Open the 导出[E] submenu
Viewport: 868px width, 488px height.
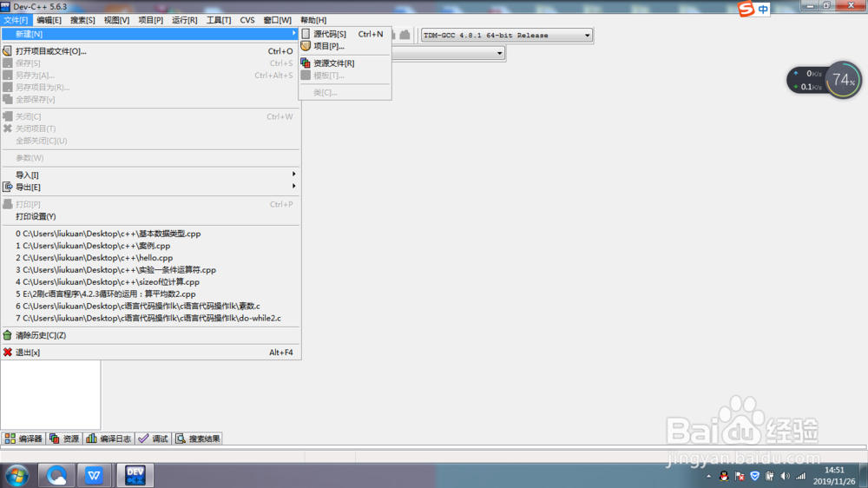pos(150,188)
